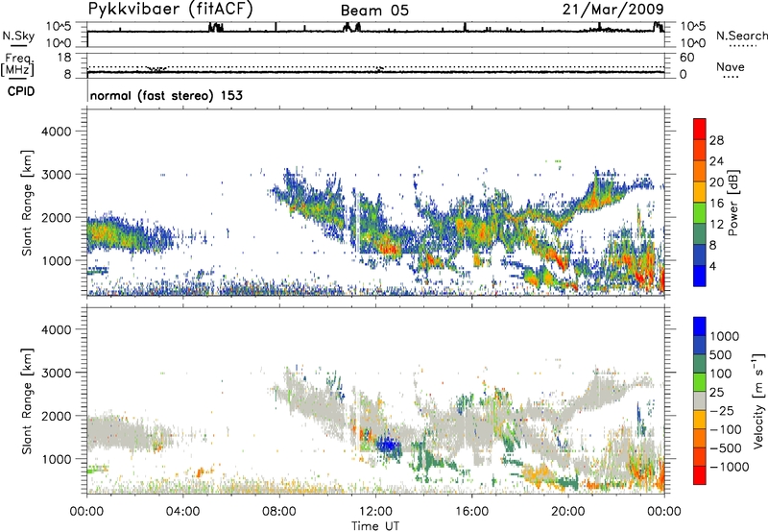Click the 12 label on power colorbar
Screen dimensions: 768x532
click(x=716, y=225)
